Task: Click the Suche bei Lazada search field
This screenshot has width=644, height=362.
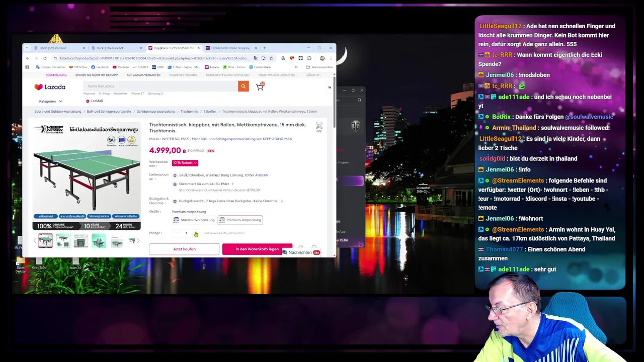Action: click(x=160, y=86)
